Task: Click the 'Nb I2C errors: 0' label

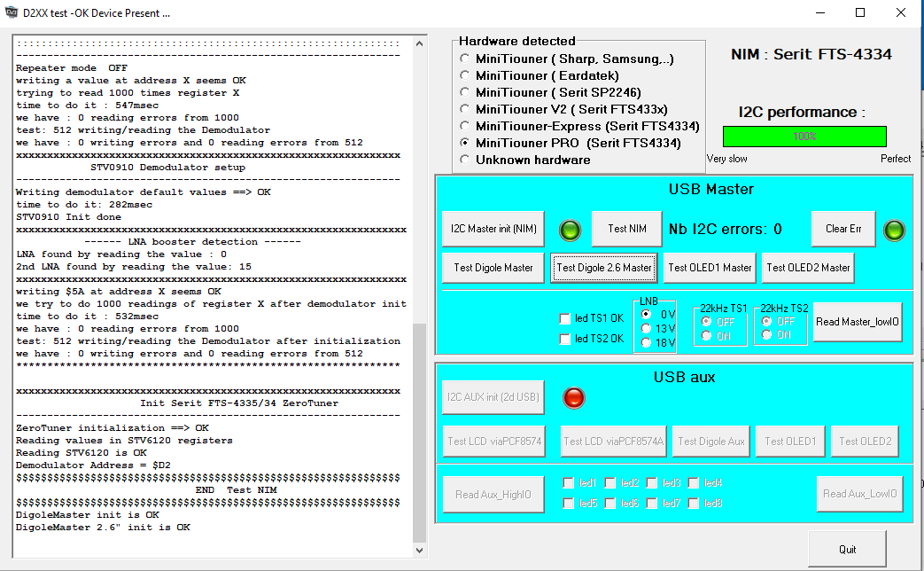Action: [725, 229]
